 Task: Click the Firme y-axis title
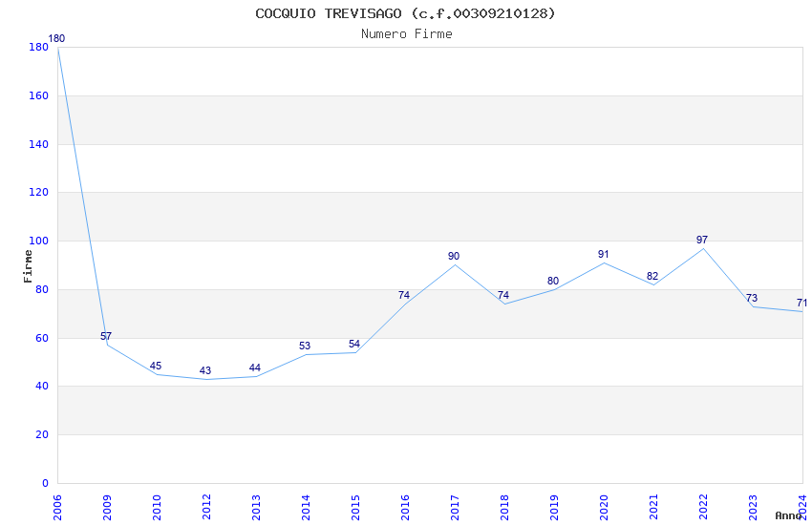[x=28, y=266]
